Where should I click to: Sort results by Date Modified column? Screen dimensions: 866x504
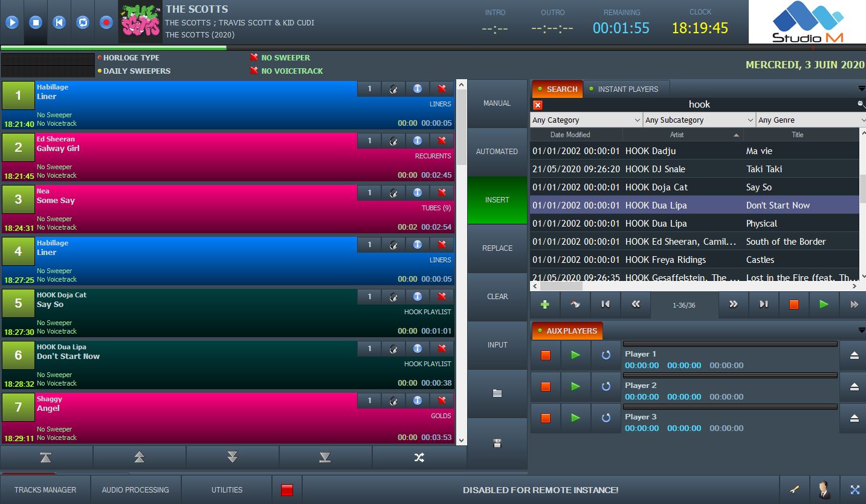[x=570, y=135]
